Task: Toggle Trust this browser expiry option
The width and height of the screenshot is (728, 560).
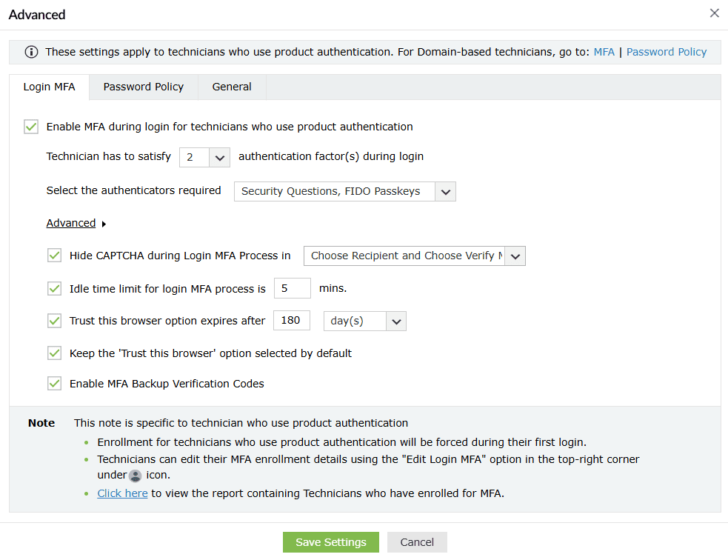Action: tap(54, 320)
